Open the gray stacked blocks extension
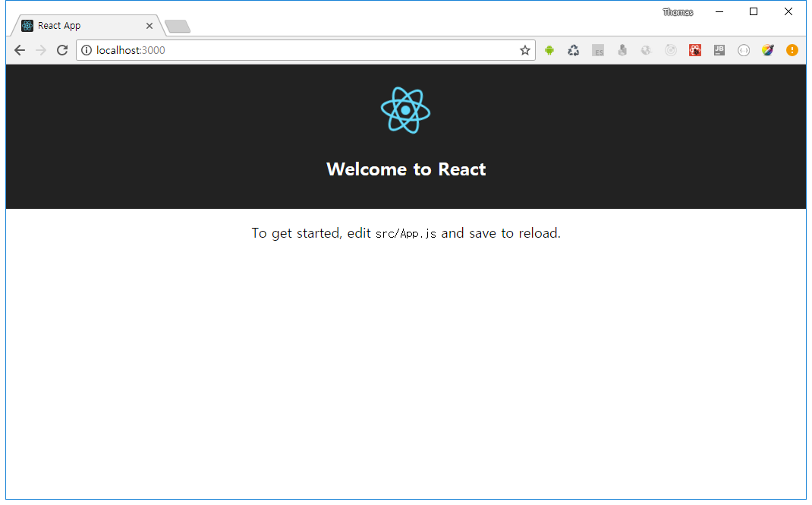 (x=622, y=50)
